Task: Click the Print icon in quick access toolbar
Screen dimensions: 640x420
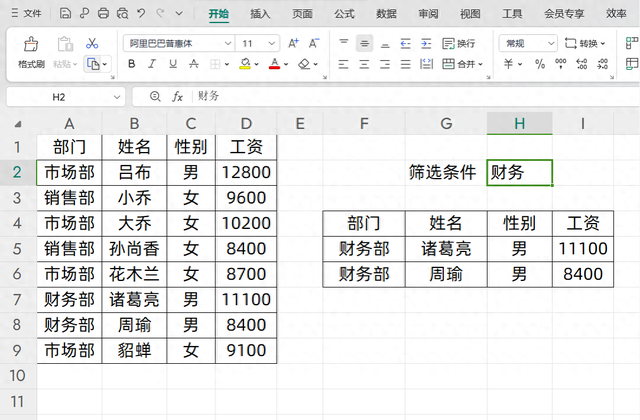Action: (103, 14)
